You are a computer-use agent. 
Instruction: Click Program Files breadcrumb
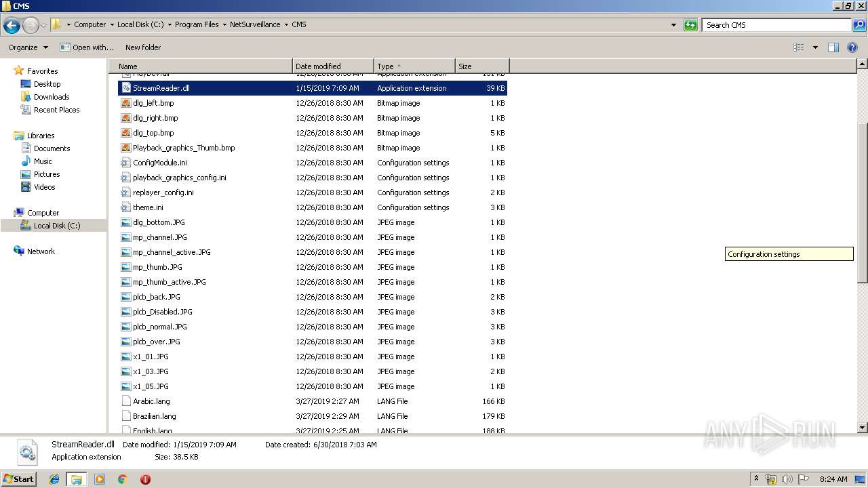point(197,24)
